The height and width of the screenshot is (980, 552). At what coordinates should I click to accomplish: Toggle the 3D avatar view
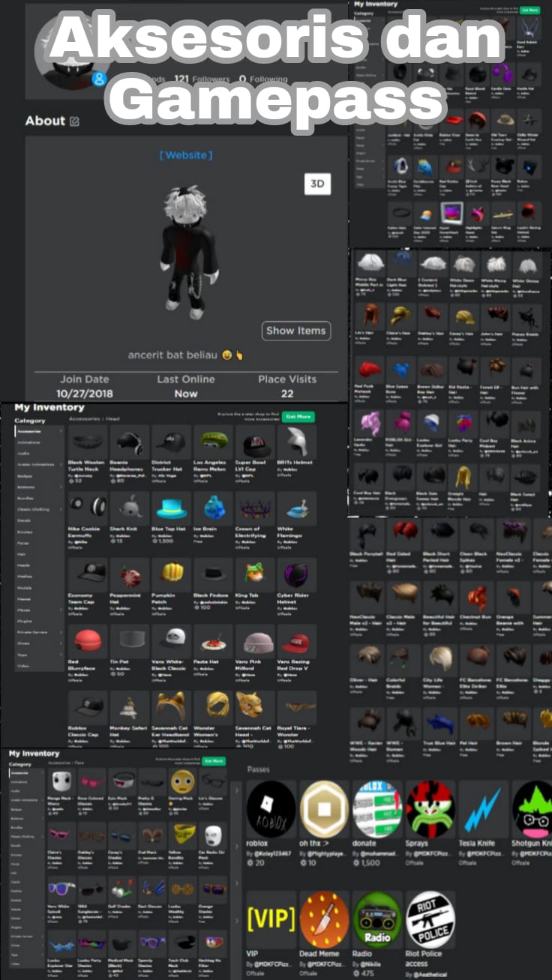click(317, 184)
